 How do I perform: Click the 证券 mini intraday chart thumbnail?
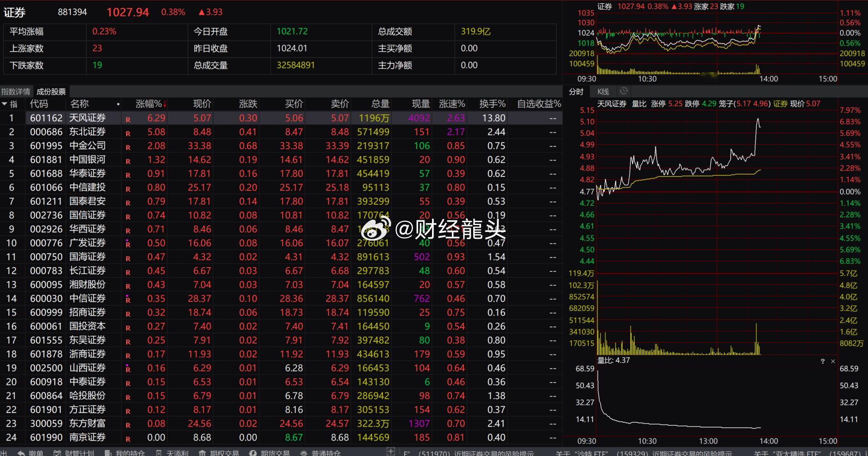point(717,43)
